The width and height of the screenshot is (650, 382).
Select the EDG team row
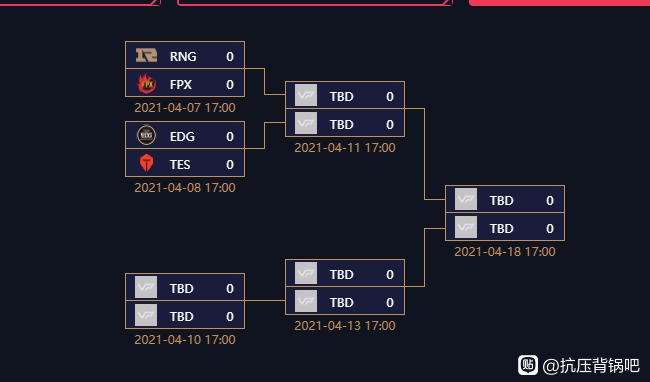click(x=185, y=135)
